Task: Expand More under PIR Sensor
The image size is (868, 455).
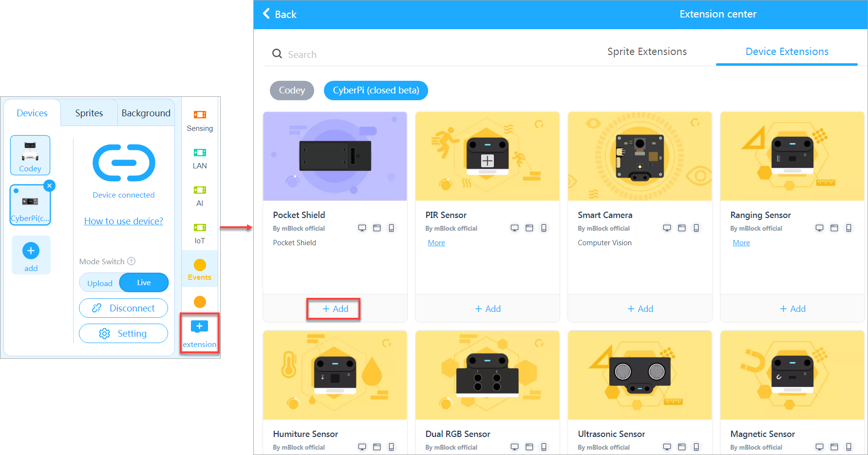Action: pos(436,243)
